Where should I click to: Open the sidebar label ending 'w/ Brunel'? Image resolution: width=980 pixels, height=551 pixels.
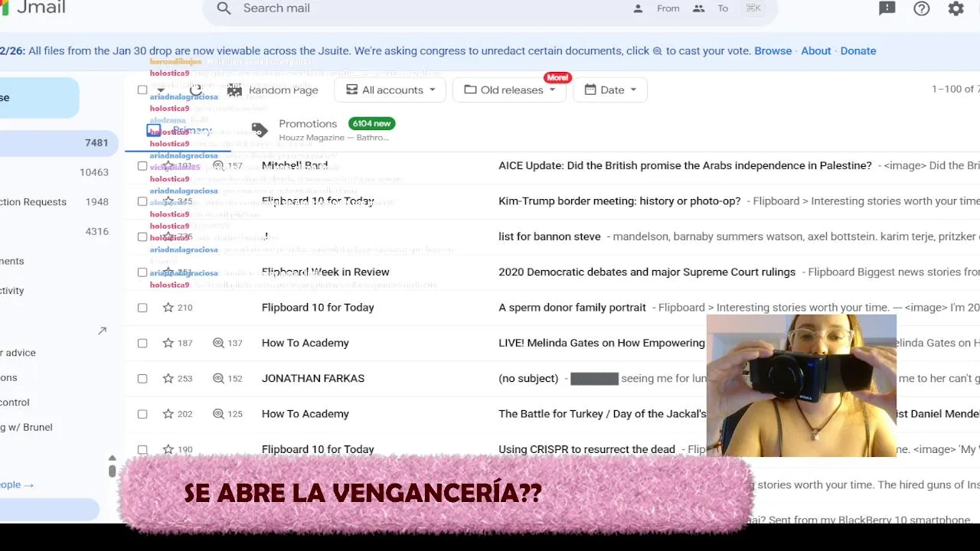tap(27, 427)
